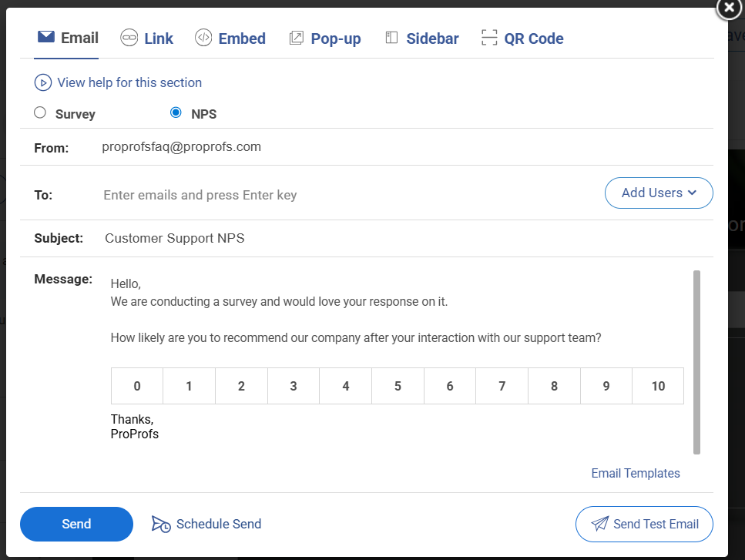The width and height of the screenshot is (745, 560).
Task: Click the paper plane icon in Send Test Email
Action: tap(601, 524)
